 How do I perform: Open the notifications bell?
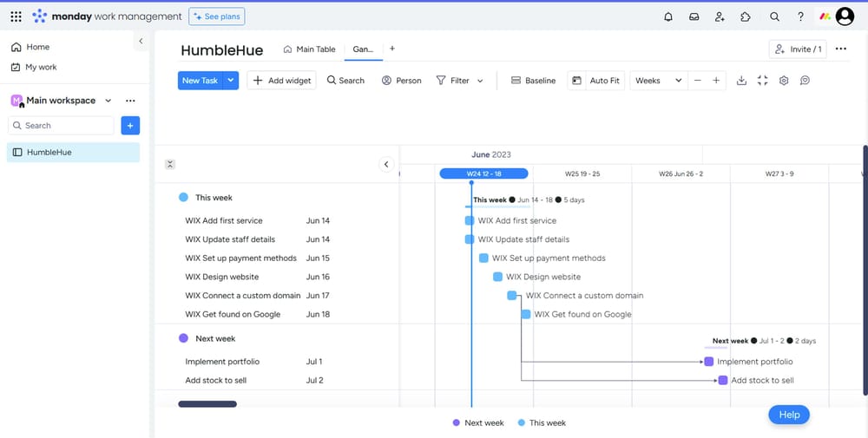click(x=668, y=16)
